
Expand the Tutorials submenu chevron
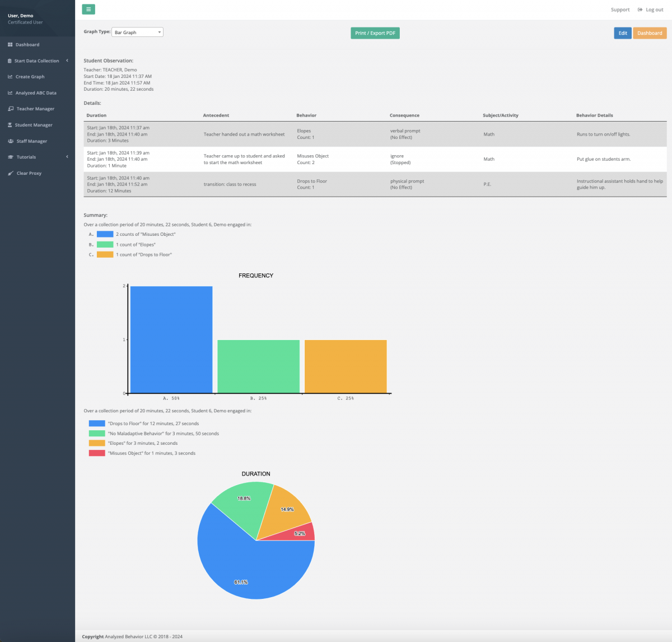67,157
